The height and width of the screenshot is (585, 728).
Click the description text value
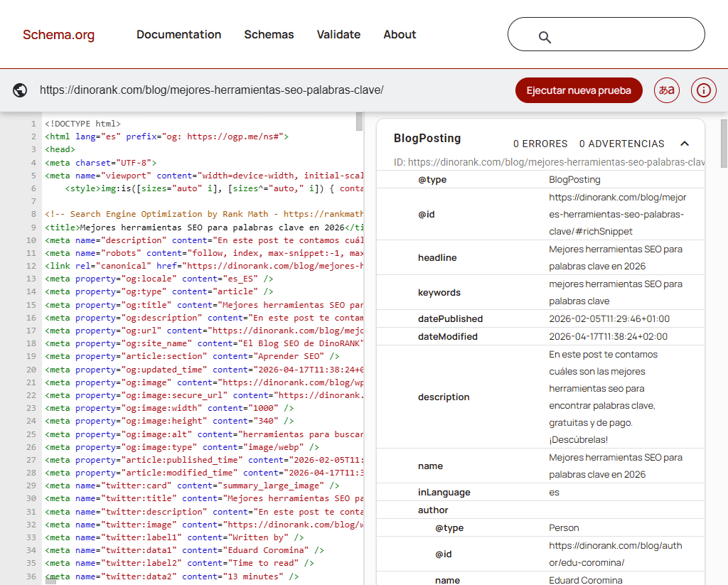603,397
